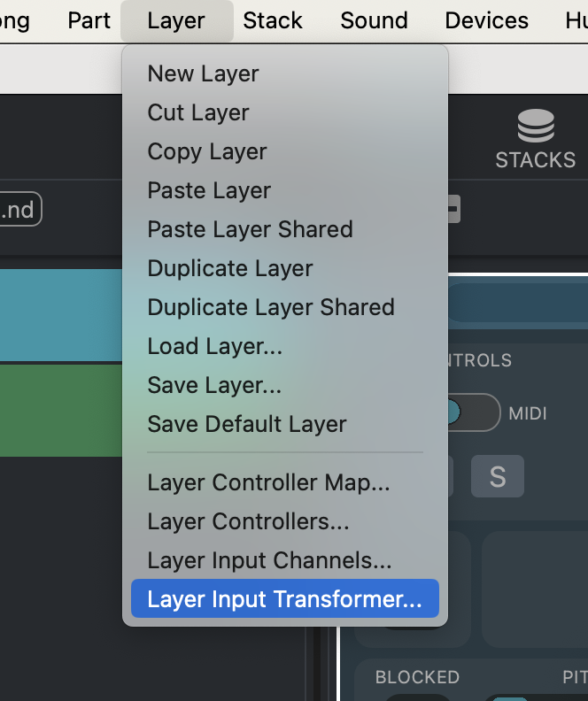Open Load Layer... dialog

pyautogui.click(x=214, y=346)
